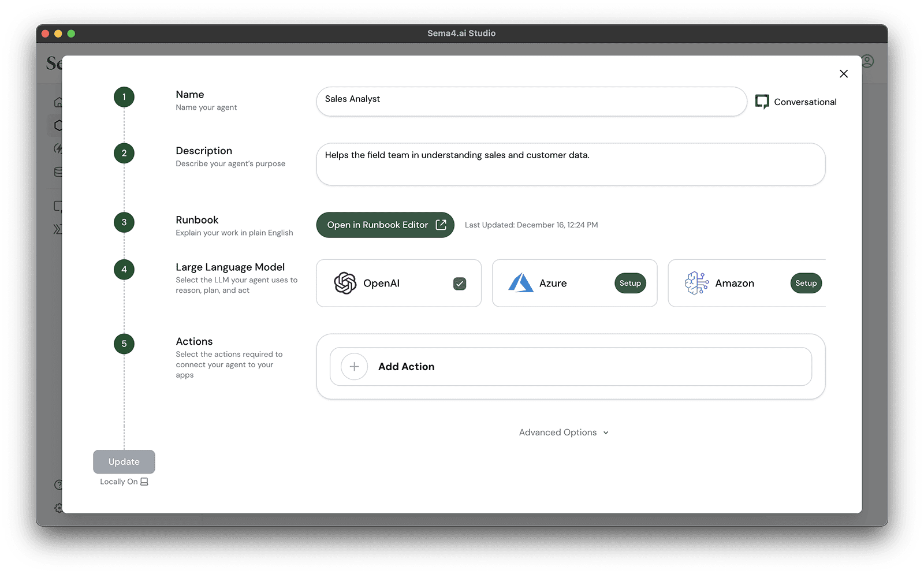The image size is (924, 574).
Task: Click the Update button
Action: click(x=124, y=461)
